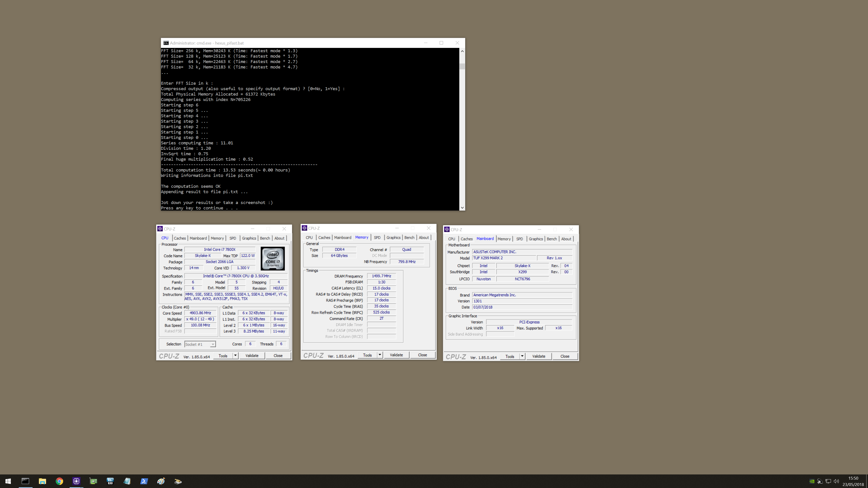The image size is (868, 488).
Task: Open the About tab in the Mainboard window
Action: (x=566, y=239)
